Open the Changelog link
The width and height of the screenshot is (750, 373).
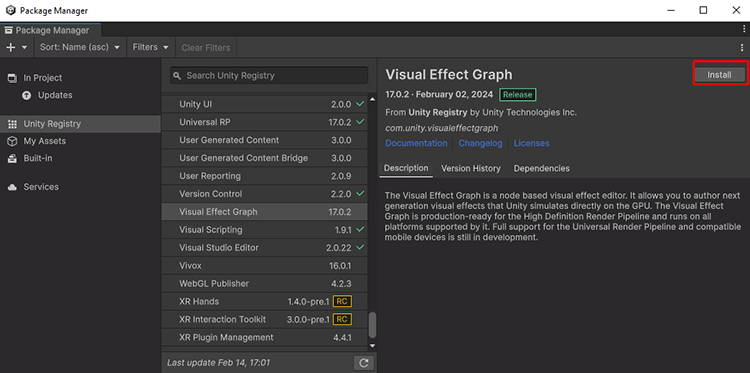[480, 143]
